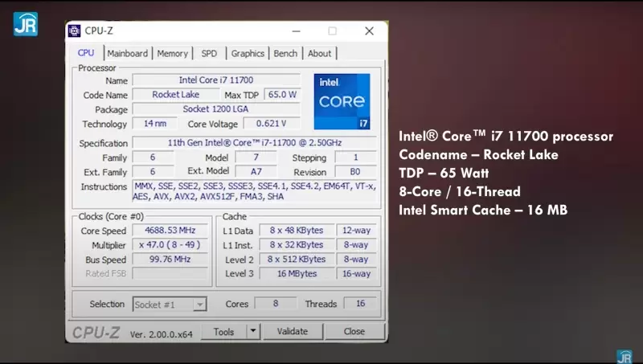The image size is (643, 364).
Task: Click the Specification field '11th Gen Intel Core i7-11700'
Action: [x=254, y=143]
